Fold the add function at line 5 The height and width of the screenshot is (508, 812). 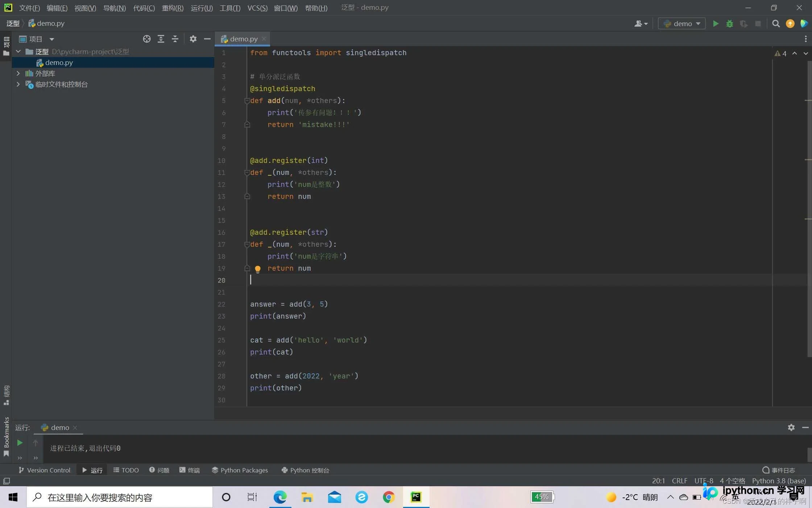tap(247, 101)
